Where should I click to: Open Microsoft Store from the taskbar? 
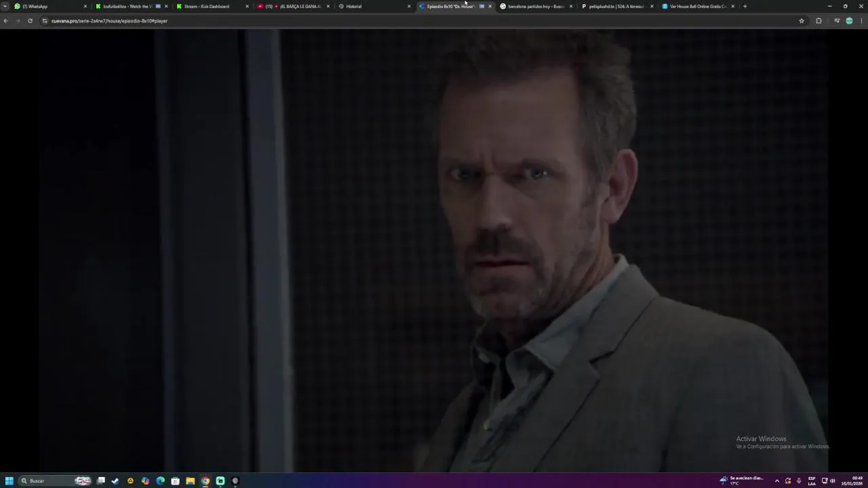(175, 481)
